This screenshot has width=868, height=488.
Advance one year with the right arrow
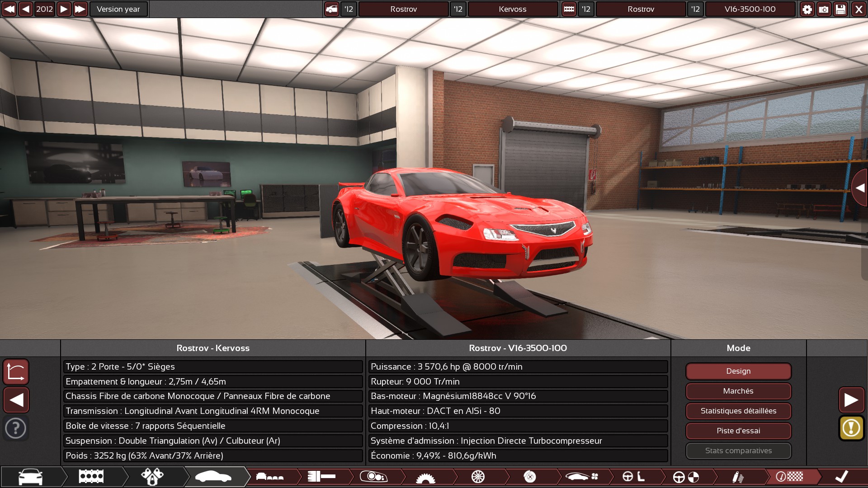pyautogui.click(x=64, y=9)
